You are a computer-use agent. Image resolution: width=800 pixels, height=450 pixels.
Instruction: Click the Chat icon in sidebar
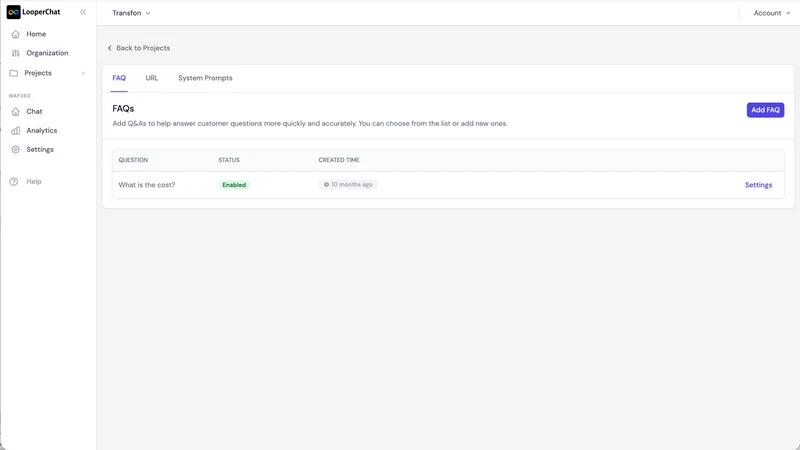click(16, 111)
